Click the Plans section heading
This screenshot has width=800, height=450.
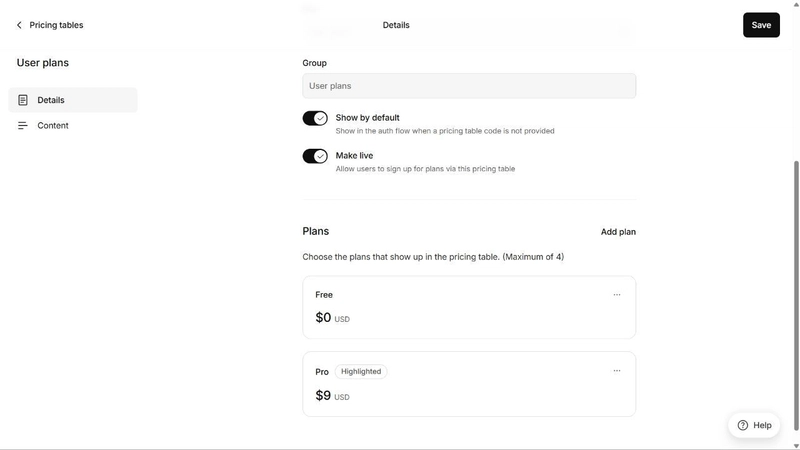316,231
